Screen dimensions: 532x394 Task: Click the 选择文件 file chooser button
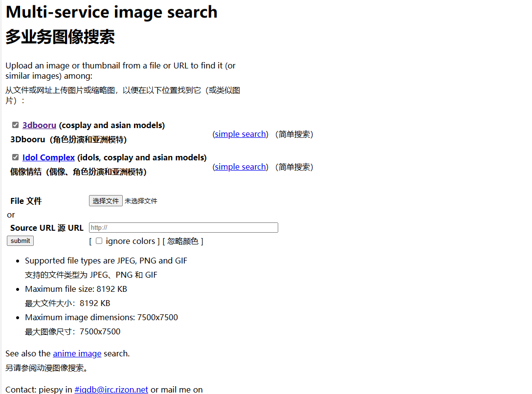(x=106, y=201)
